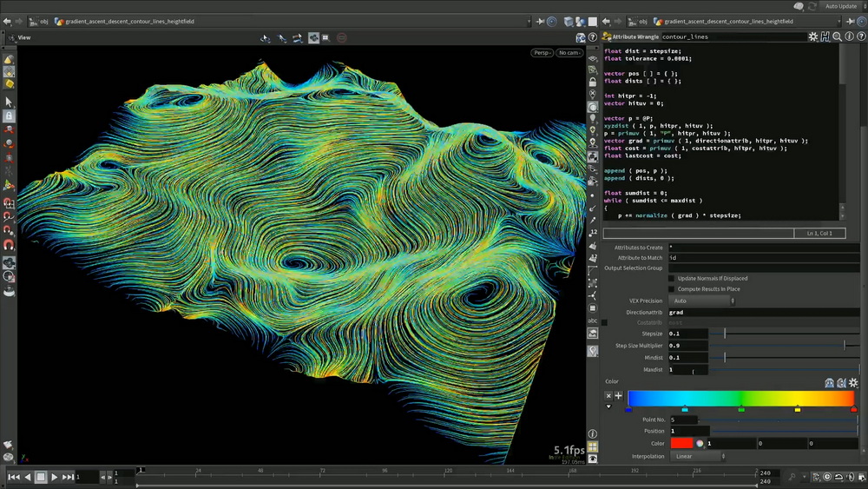Click the ramp presets icon above Color ramp
The height and width of the screenshot is (489, 868).
829,383
